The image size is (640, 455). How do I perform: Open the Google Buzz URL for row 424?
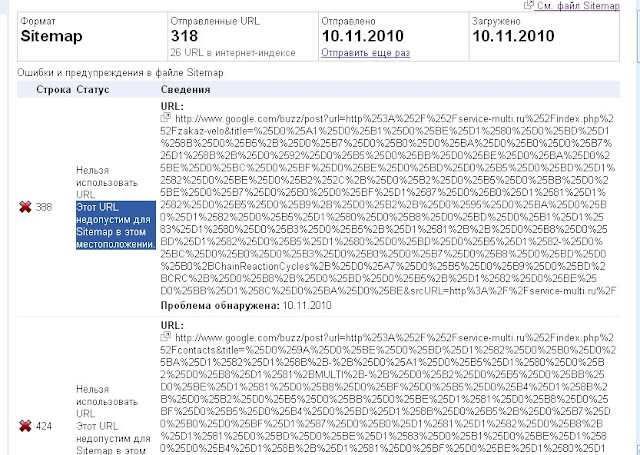tap(388, 393)
